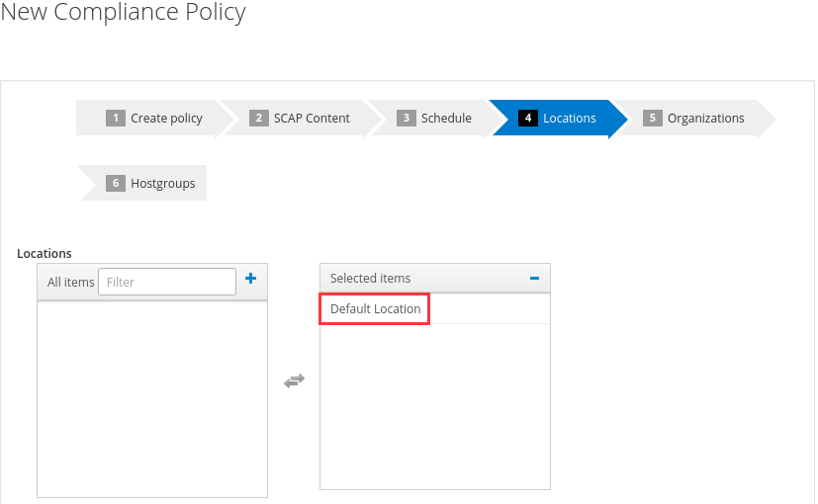
Task: Focus the Filter text field
Action: pyautogui.click(x=167, y=282)
